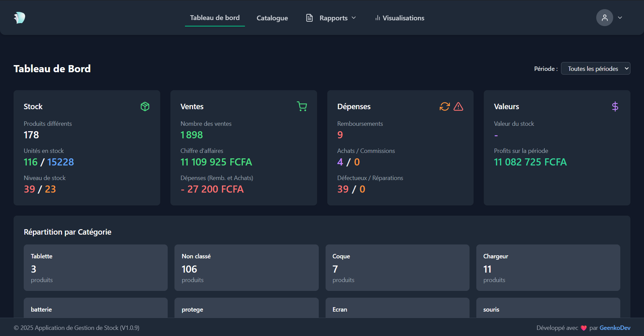This screenshot has height=336, width=644.
Task: Expand the Rapports dropdown menu
Action: click(337, 18)
